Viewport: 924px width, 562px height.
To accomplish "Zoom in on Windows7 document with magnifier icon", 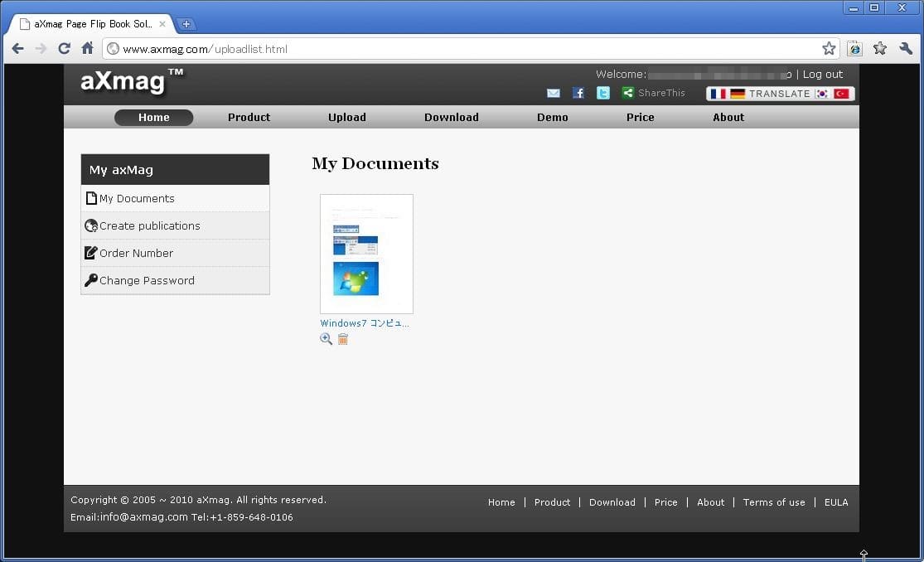I will (x=327, y=339).
